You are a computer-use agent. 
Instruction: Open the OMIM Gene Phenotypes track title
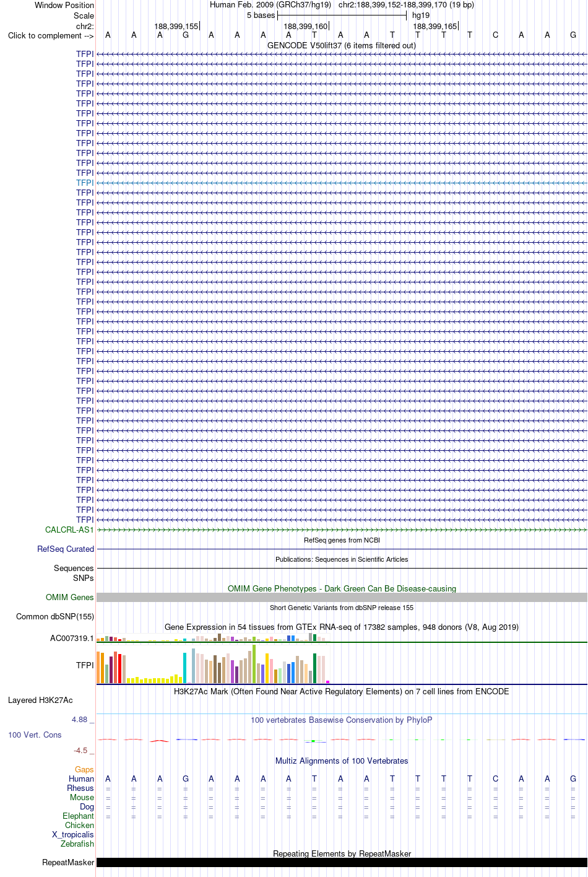[x=342, y=588]
